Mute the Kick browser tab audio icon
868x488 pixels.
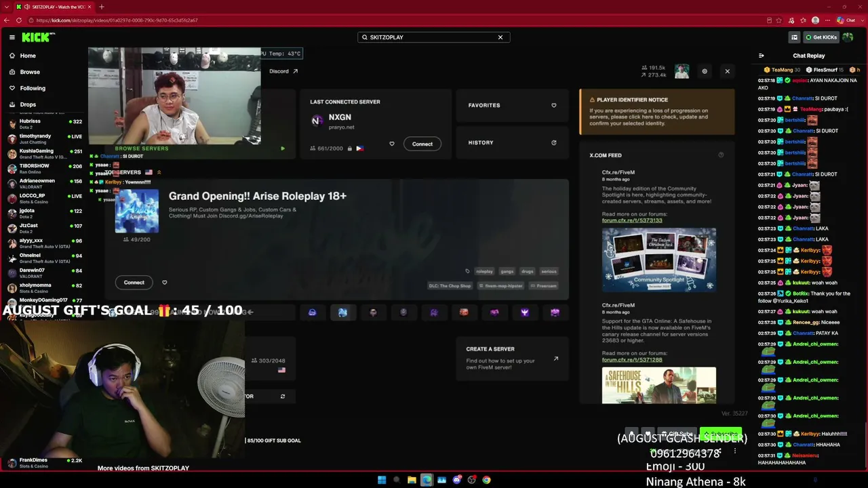point(26,7)
